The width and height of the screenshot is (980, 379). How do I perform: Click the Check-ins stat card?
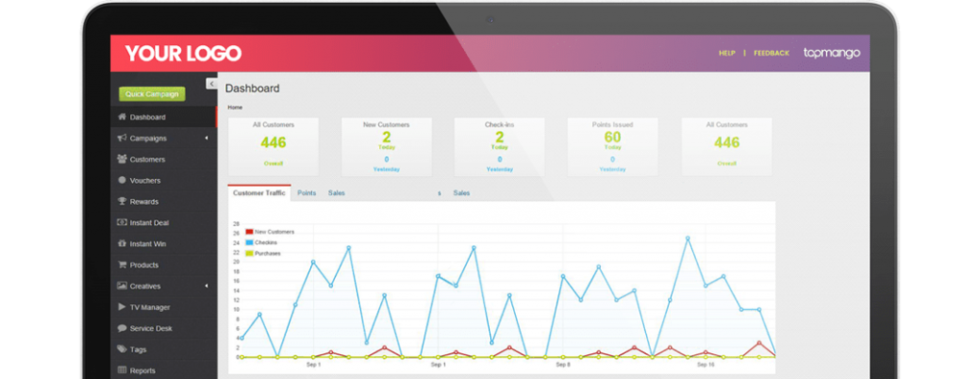pos(500,147)
